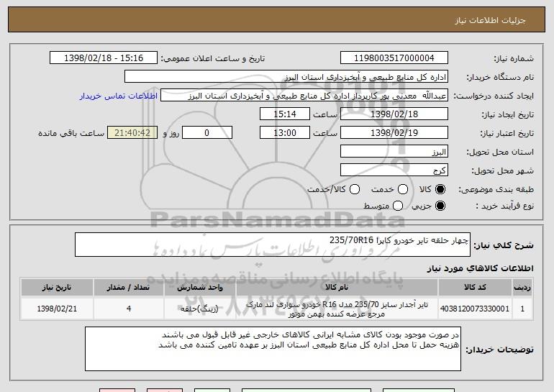The width and height of the screenshot is (554, 392).
Task: Select the کالا radio button
Action: (x=440, y=189)
